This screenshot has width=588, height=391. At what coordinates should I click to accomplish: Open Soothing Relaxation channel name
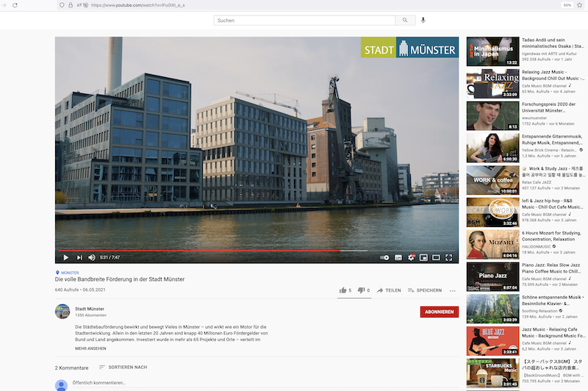(x=539, y=311)
